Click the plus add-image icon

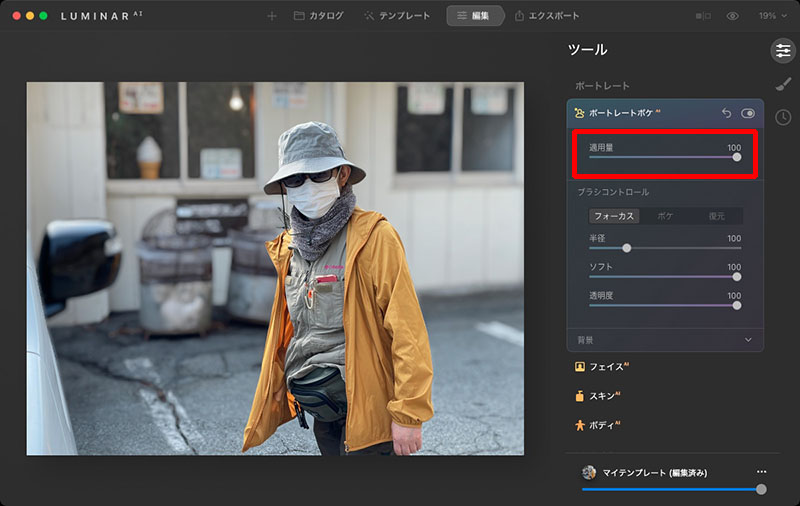pyautogui.click(x=272, y=16)
